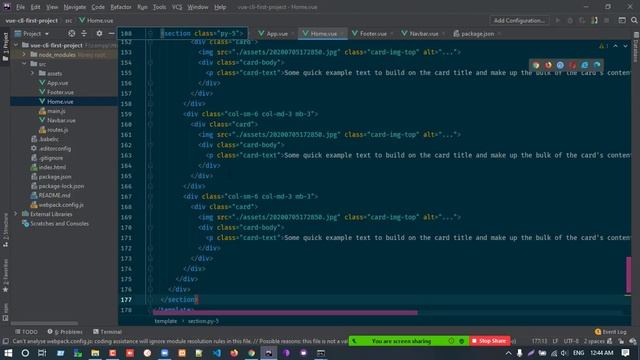Screen dimensions: 640x360
Task: Open Search Everywhere magnifier icon
Action: (x=634, y=20)
